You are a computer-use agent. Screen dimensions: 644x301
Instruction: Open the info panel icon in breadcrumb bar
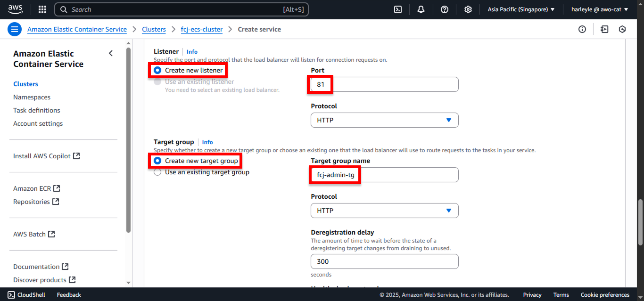582,29
